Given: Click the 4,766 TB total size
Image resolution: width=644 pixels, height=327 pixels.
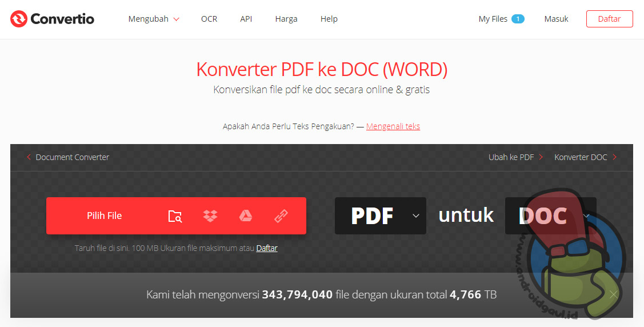Looking at the screenshot, I should tap(473, 294).
